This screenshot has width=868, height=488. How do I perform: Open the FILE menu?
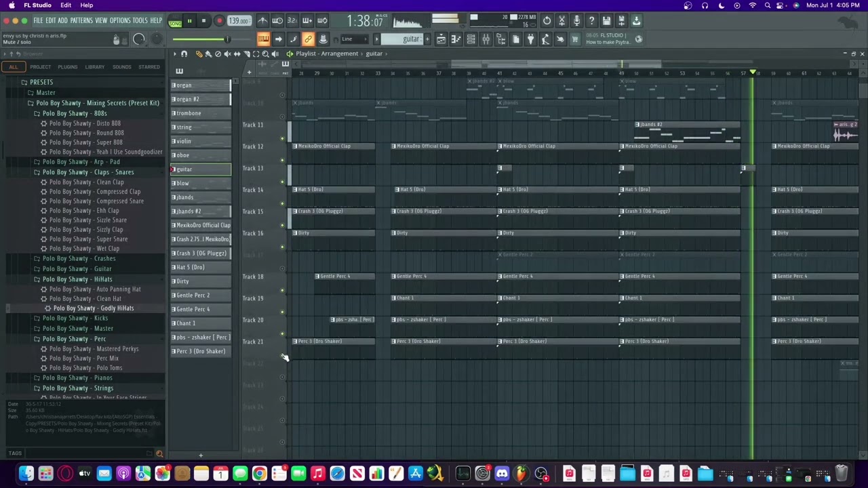tap(38, 21)
